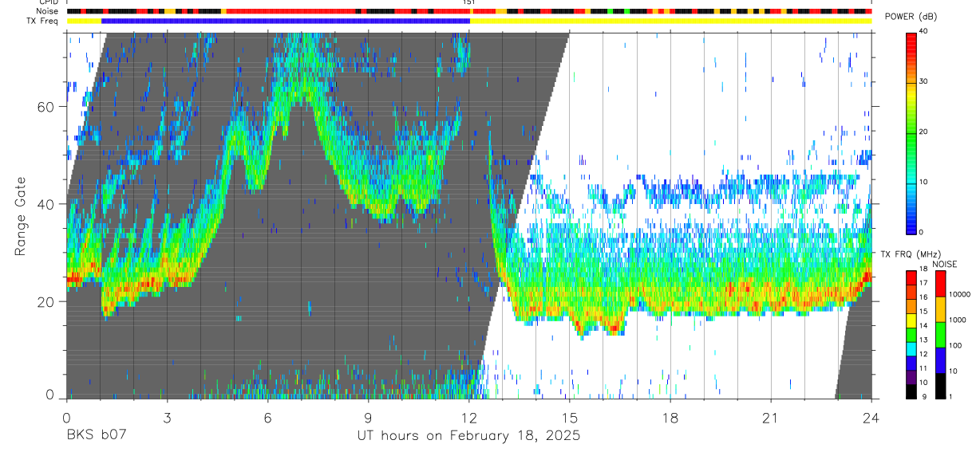This screenshot has height=452, width=980.
Task: Click the POWER (dB) colorbar title
Action: point(911,17)
